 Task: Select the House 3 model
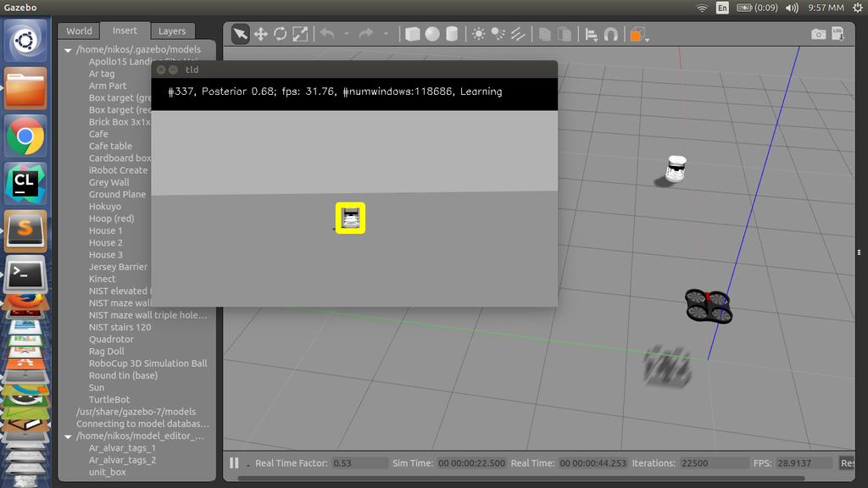pyautogui.click(x=106, y=254)
